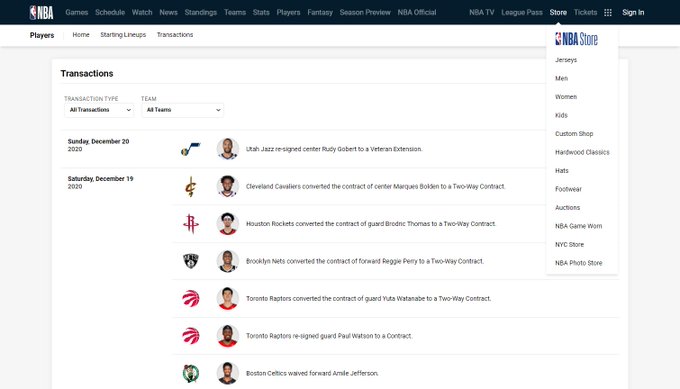Image resolution: width=680 pixels, height=389 pixels.
Task: Click the Boston Celtics team logo
Action: point(190,373)
